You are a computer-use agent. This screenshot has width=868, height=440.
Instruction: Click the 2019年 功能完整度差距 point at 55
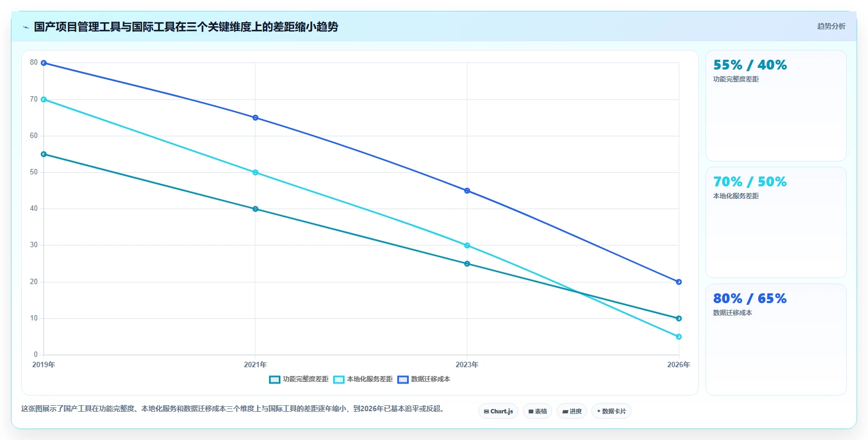coord(44,154)
